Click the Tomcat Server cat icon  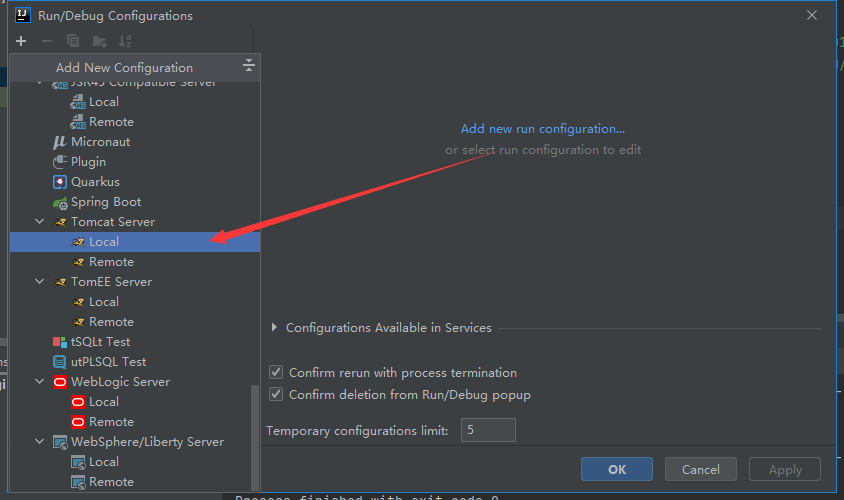[x=60, y=222]
